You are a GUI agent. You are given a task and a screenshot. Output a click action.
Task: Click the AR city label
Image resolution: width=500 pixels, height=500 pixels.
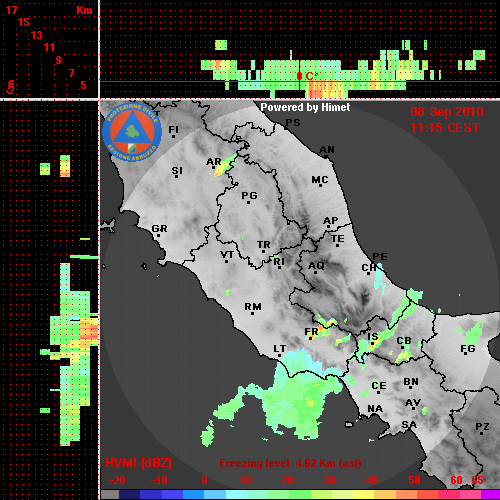point(214,162)
